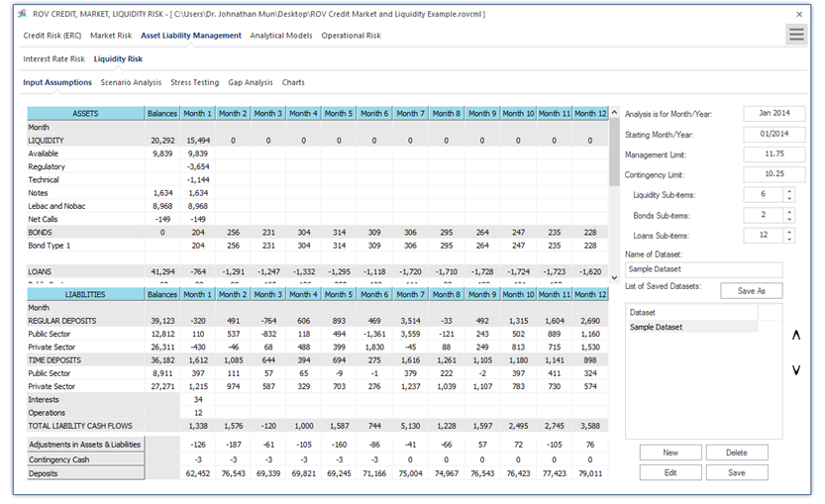Click the Edit dataset button
Viewport: 825px width, 504px height.
tap(670, 472)
